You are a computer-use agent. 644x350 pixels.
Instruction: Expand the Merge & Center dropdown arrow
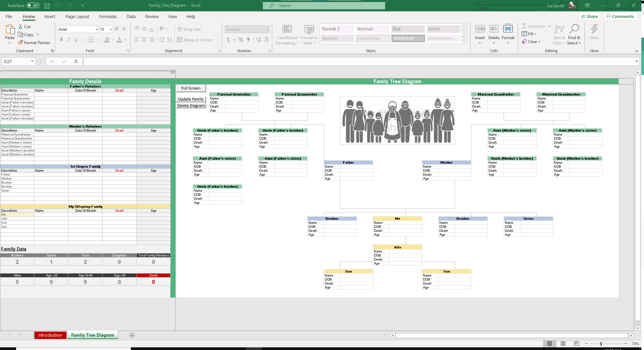coord(216,40)
